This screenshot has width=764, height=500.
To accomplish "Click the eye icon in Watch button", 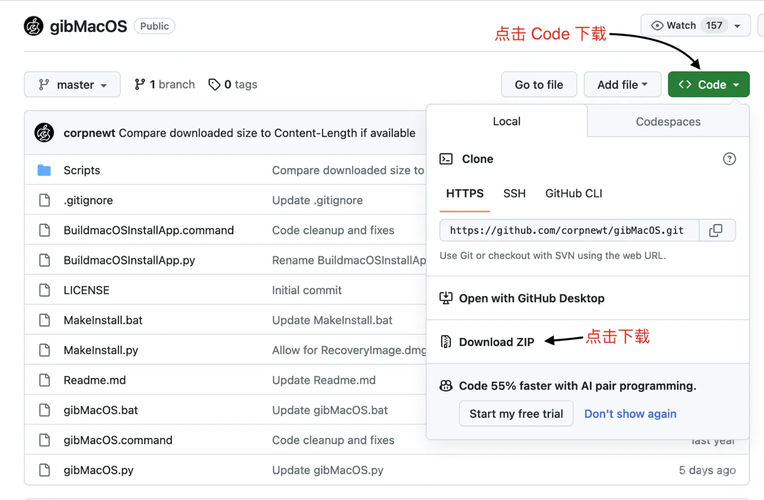I will pos(657,25).
